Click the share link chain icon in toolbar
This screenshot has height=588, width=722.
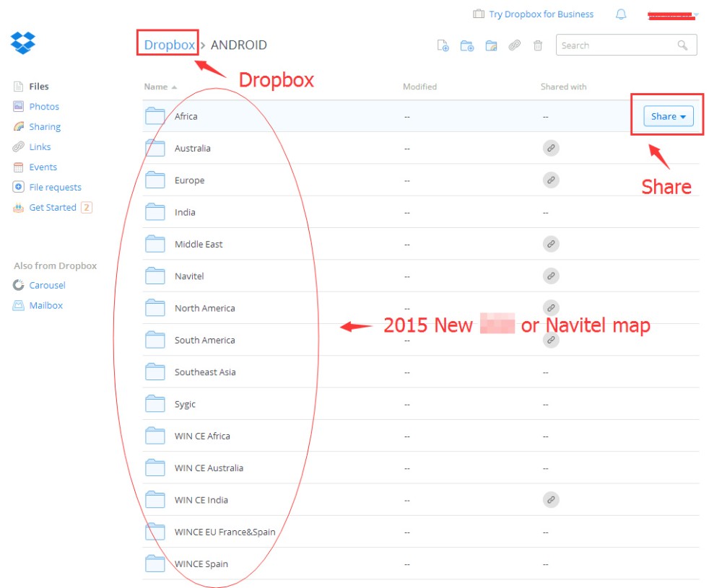point(514,45)
